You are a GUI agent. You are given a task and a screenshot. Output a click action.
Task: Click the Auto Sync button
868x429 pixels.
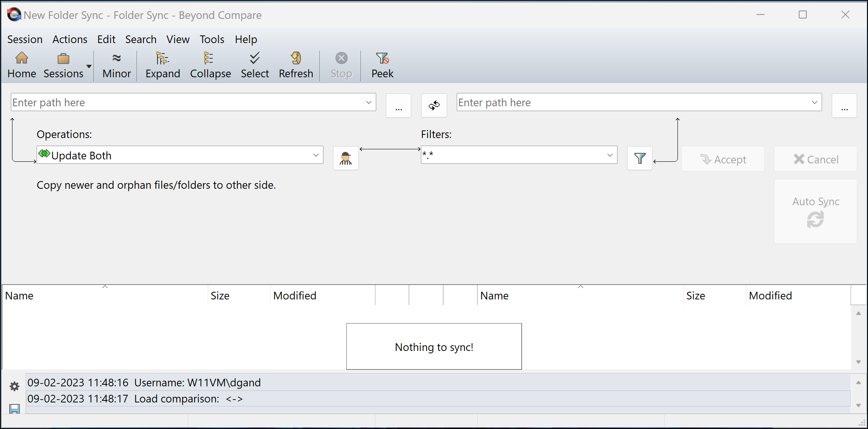(816, 211)
